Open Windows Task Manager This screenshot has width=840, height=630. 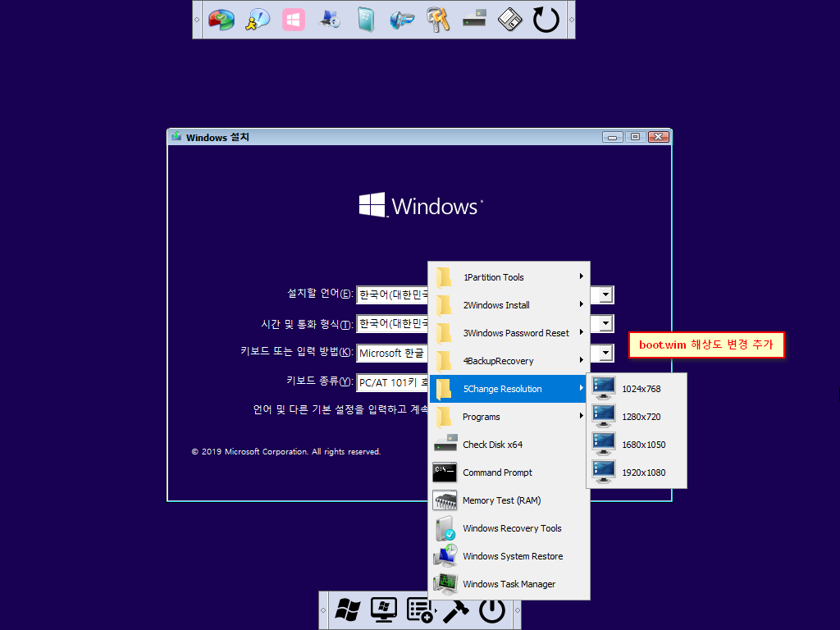click(509, 583)
